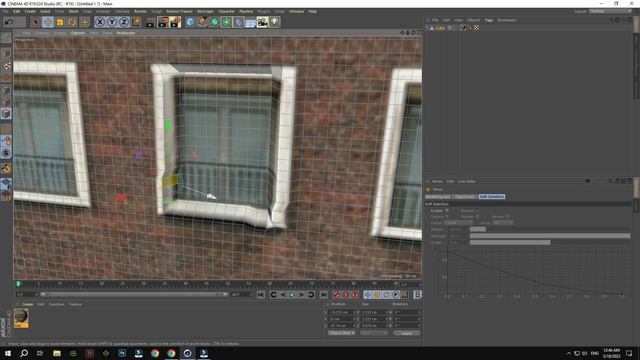The width and height of the screenshot is (640, 360).
Task: Switch to Points mode in sidebar
Action: point(6,90)
